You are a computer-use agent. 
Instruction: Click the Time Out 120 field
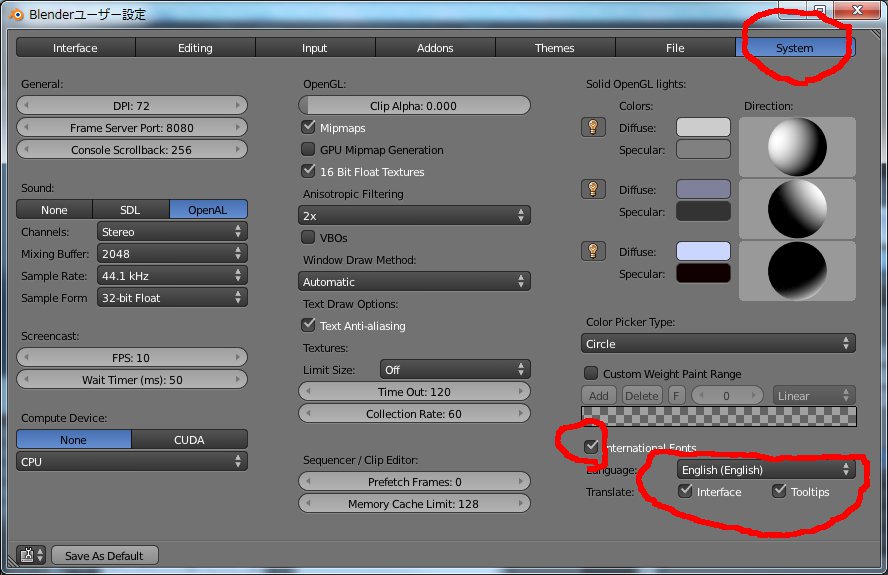click(414, 391)
